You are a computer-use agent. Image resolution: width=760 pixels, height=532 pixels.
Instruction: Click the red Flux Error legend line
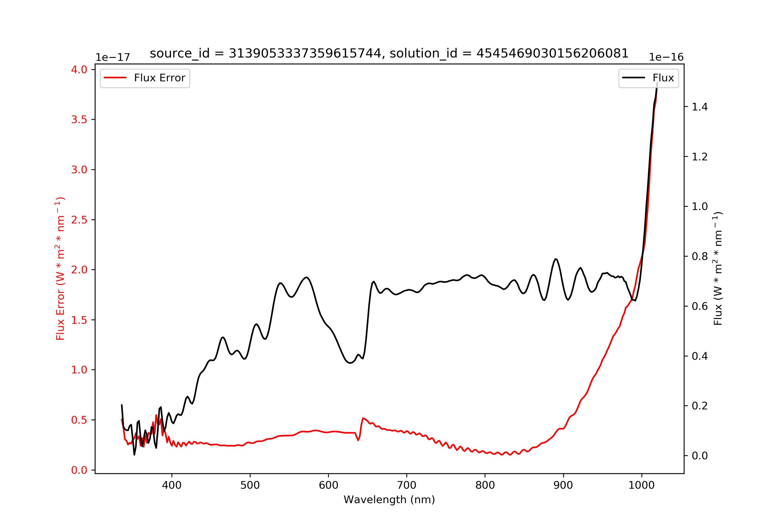115,78
